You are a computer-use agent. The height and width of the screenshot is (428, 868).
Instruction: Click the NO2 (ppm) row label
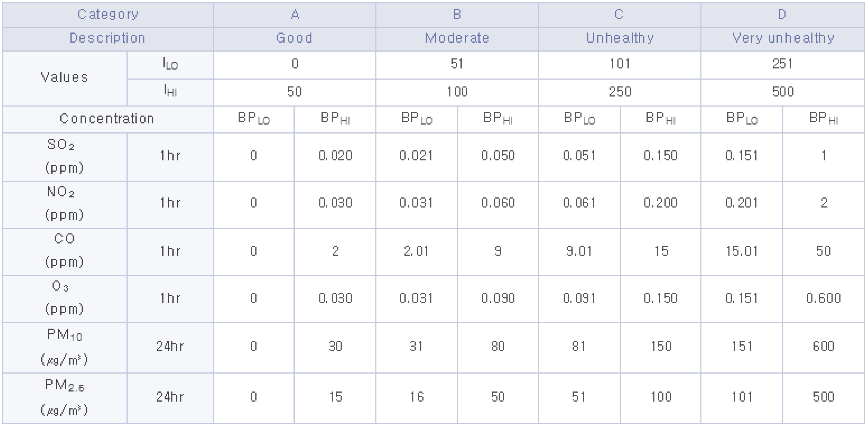point(64,203)
